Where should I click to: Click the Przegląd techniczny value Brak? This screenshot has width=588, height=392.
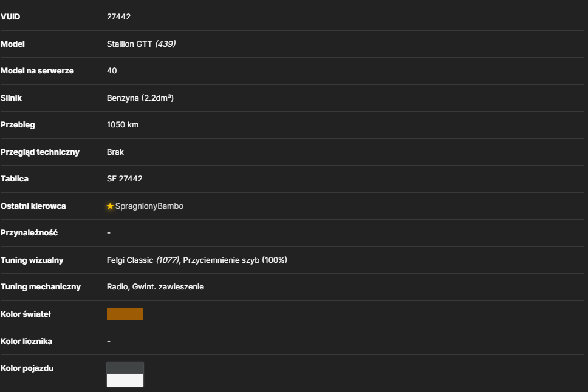[x=115, y=152]
